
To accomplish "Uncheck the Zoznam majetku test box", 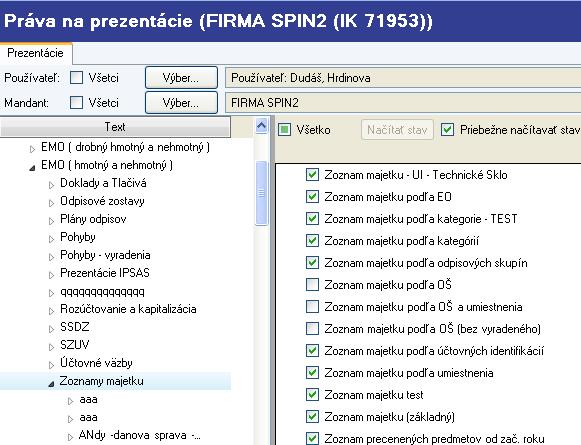I will pyautogui.click(x=312, y=395).
